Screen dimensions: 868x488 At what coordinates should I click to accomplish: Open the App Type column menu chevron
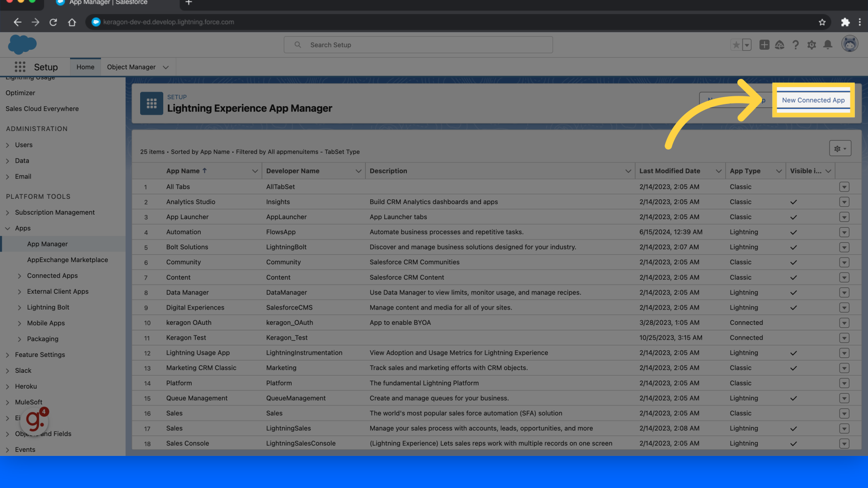[x=779, y=171]
